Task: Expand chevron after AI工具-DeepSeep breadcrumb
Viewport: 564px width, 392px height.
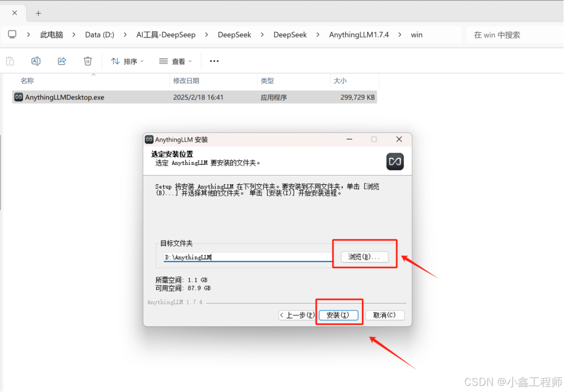Action: [207, 35]
